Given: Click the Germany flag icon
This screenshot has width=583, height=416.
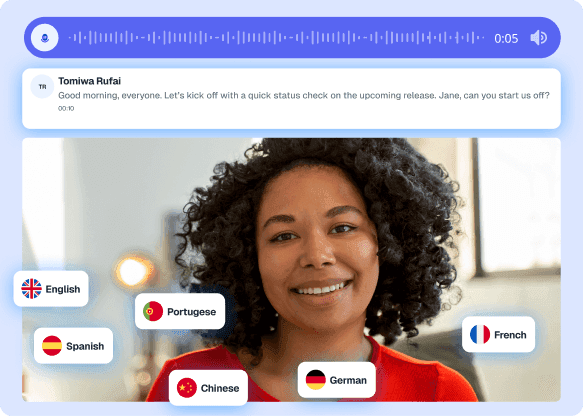Looking at the screenshot, I should click(x=316, y=380).
